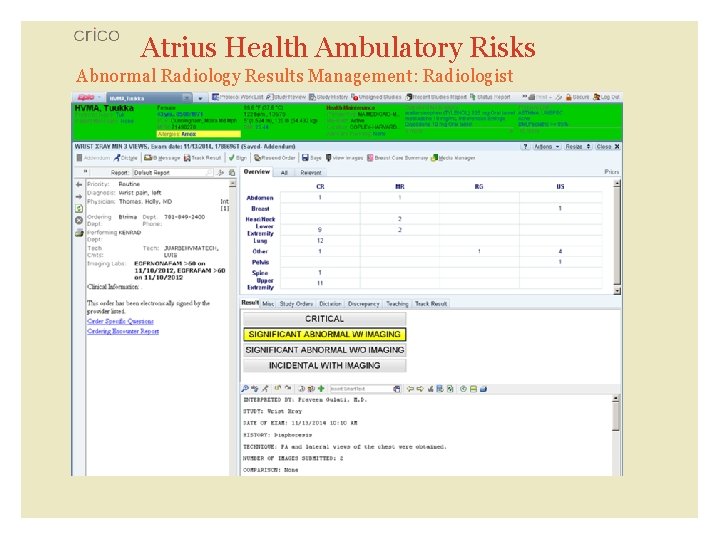Open Unsigned Studies in the top toolbar

click(x=376, y=97)
